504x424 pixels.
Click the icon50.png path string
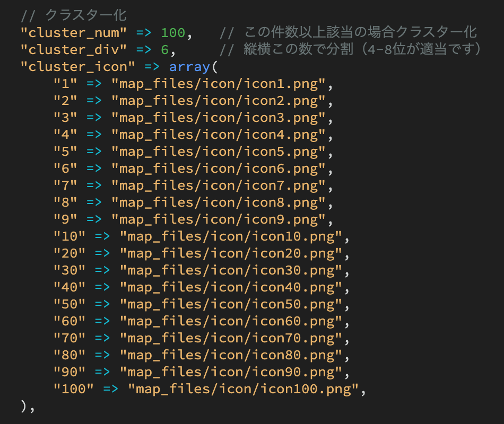point(231,304)
